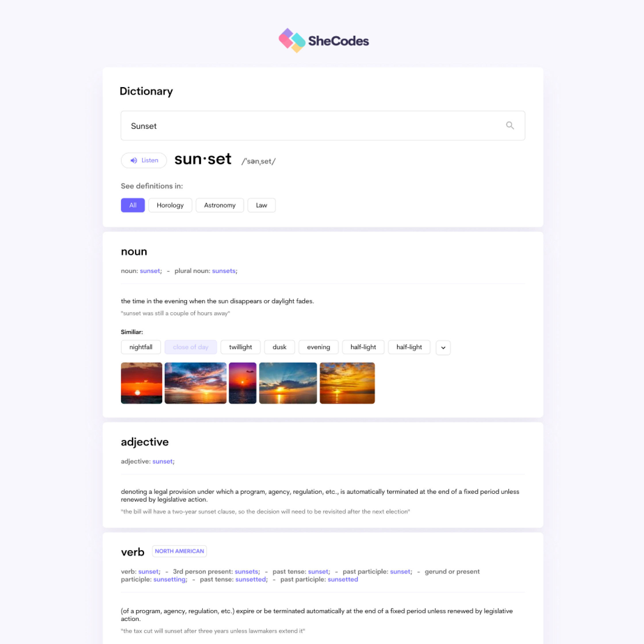Select the Horology category filter
The width and height of the screenshot is (644, 644).
[x=170, y=205]
